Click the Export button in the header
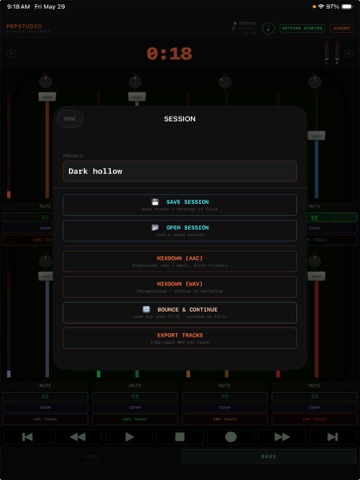Viewport: 360px width, 480px height. pyautogui.click(x=342, y=28)
